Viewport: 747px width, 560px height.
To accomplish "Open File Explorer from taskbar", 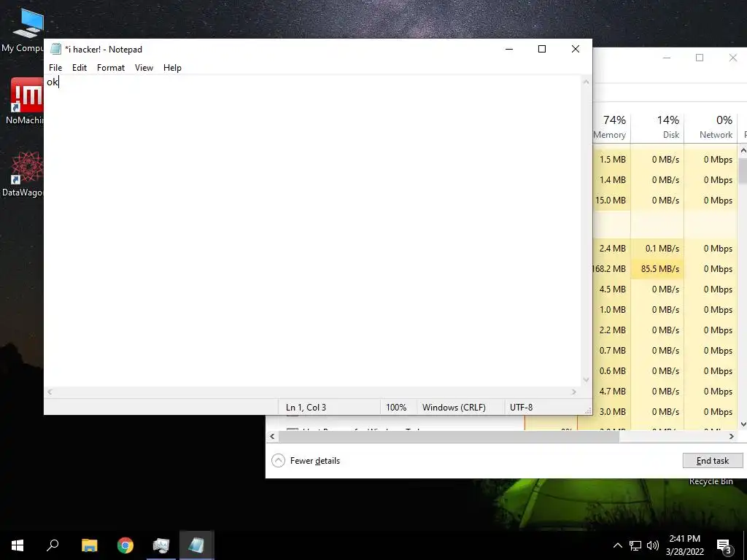I will tap(89, 545).
